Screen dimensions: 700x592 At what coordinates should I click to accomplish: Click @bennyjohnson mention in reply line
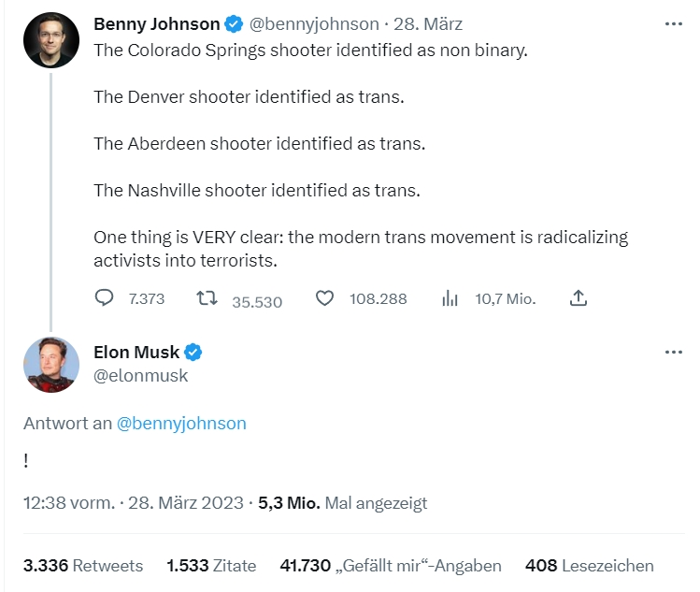pos(181,423)
